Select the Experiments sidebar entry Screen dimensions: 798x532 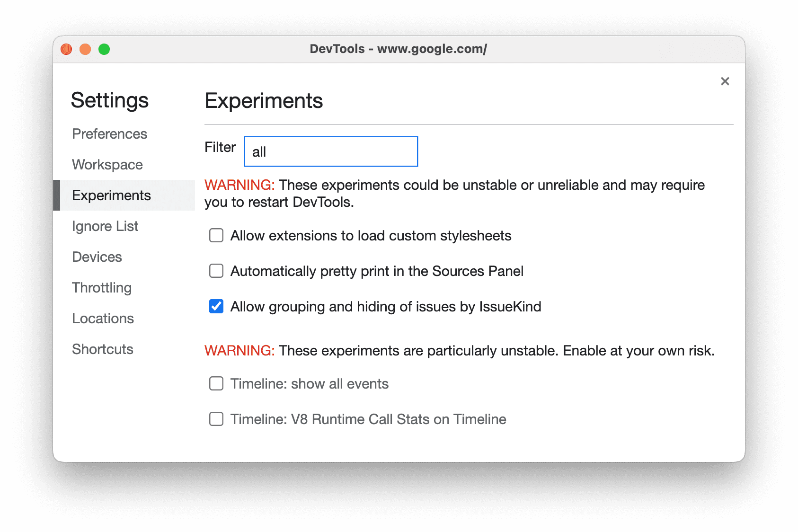coord(111,195)
